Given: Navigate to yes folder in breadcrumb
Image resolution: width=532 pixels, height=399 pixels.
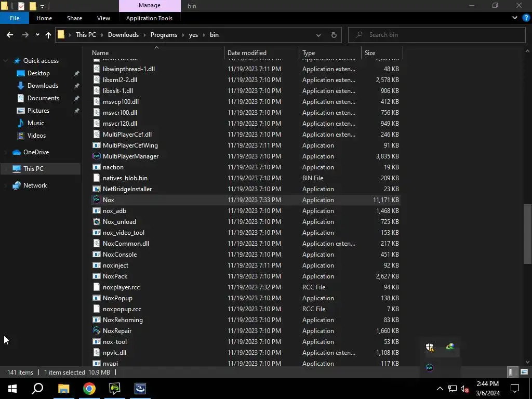Looking at the screenshot, I should click(193, 35).
